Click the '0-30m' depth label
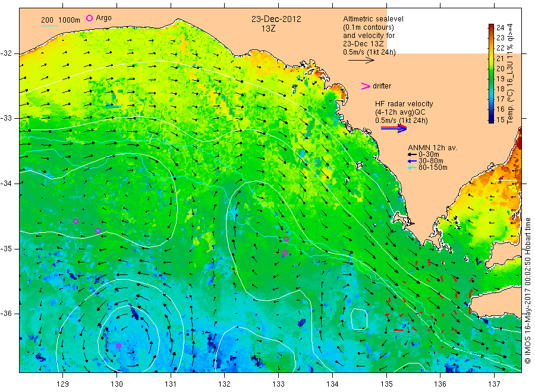The image size is (535, 392). tap(429, 154)
